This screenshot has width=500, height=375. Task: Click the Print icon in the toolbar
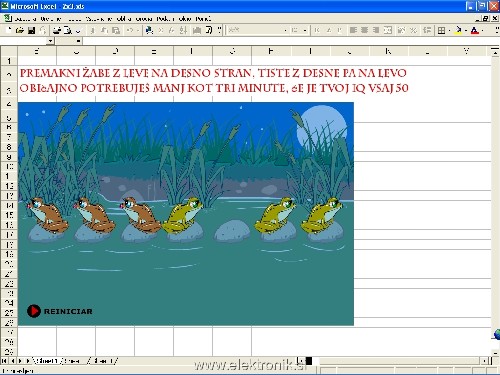57,30
